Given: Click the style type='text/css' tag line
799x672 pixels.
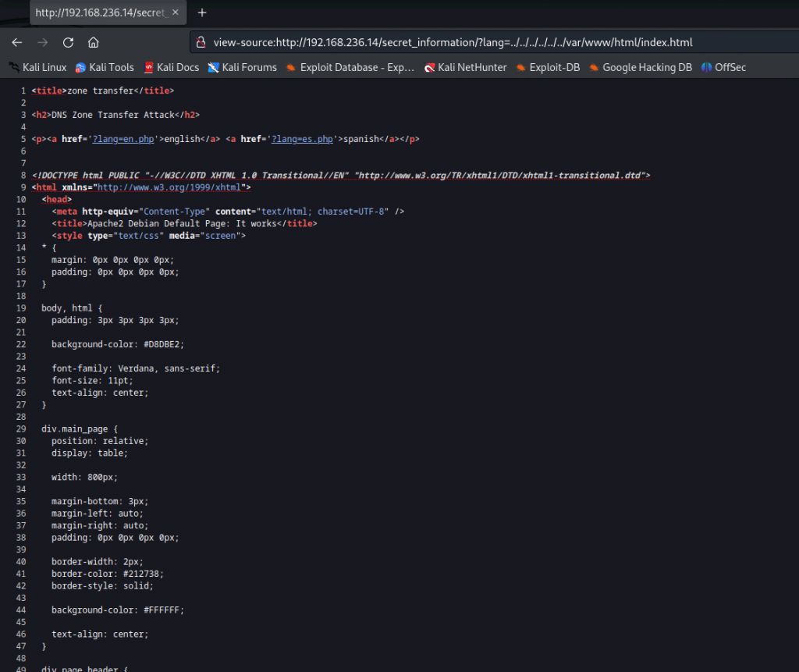Looking at the screenshot, I should click(148, 236).
